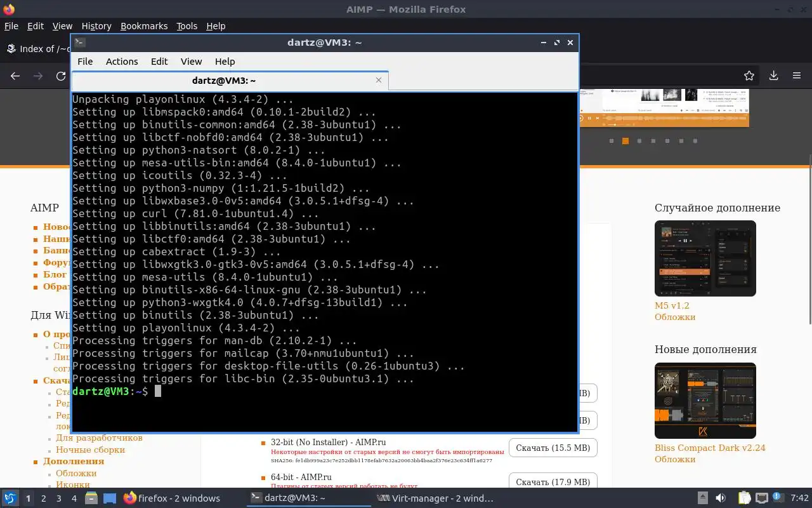Open removable media tray icon

pyautogui.click(x=702, y=498)
